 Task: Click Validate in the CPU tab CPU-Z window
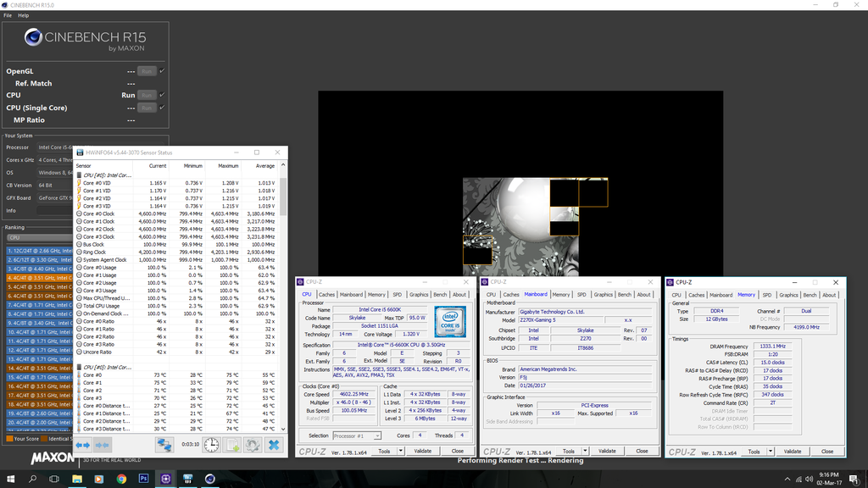point(422,451)
